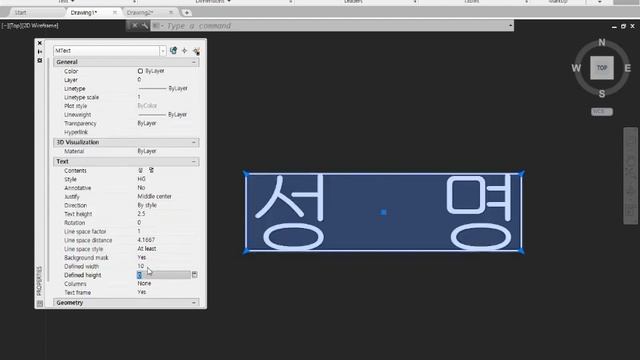Expand the Geometry section
This screenshot has width=640, height=360.
point(194,303)
